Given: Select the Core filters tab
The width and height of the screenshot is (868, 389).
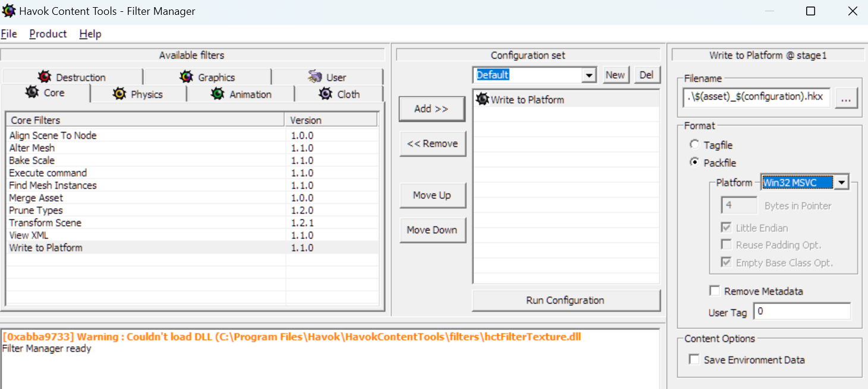Looking at the screenshot, I should click(46, 93).
